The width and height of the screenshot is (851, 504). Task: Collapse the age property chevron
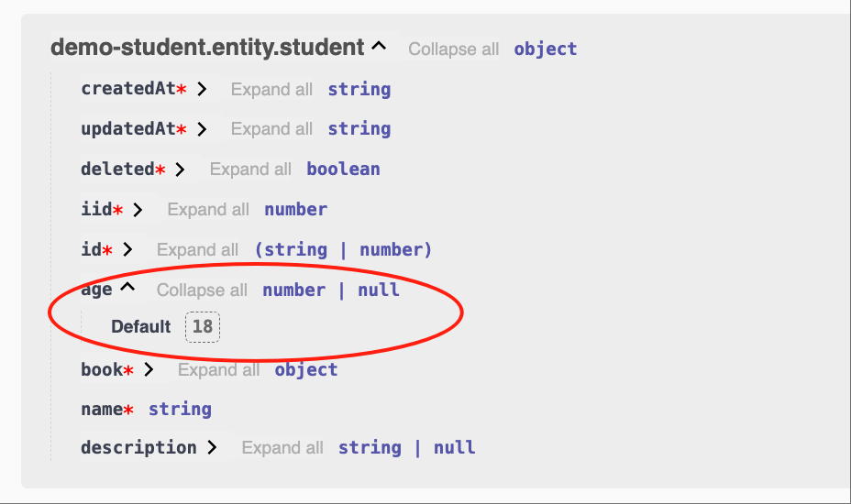[127, 287]
